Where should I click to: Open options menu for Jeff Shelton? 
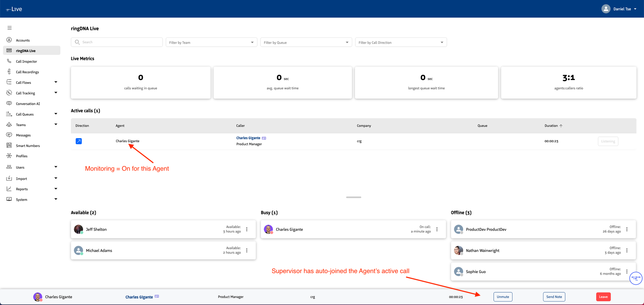click(x=247, y=229)
